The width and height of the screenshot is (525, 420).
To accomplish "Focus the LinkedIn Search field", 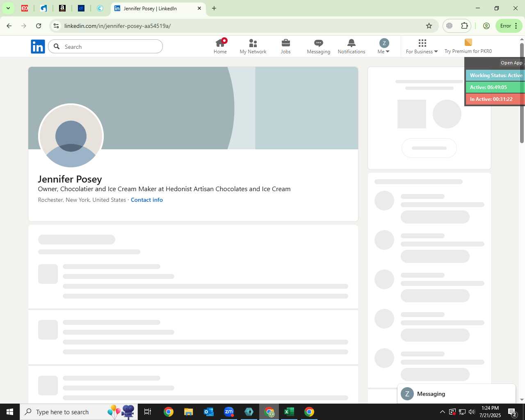I will (105, 46).
